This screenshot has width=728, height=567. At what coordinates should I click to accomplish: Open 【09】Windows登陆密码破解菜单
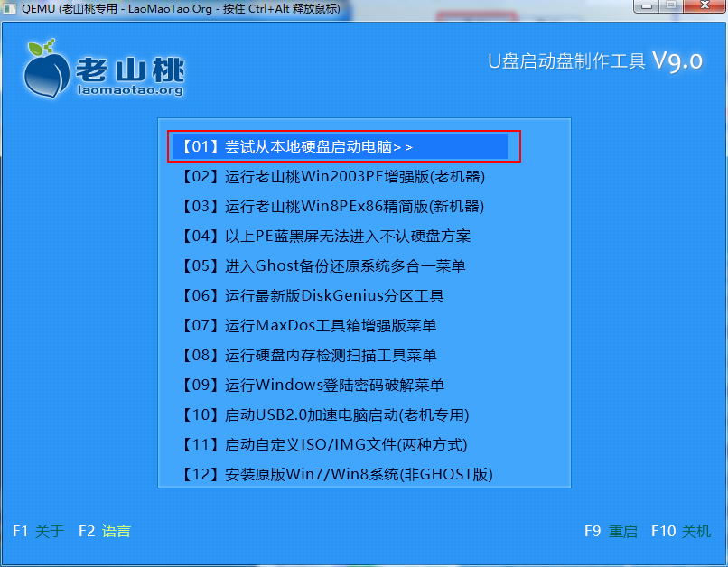tap(312, 385)
